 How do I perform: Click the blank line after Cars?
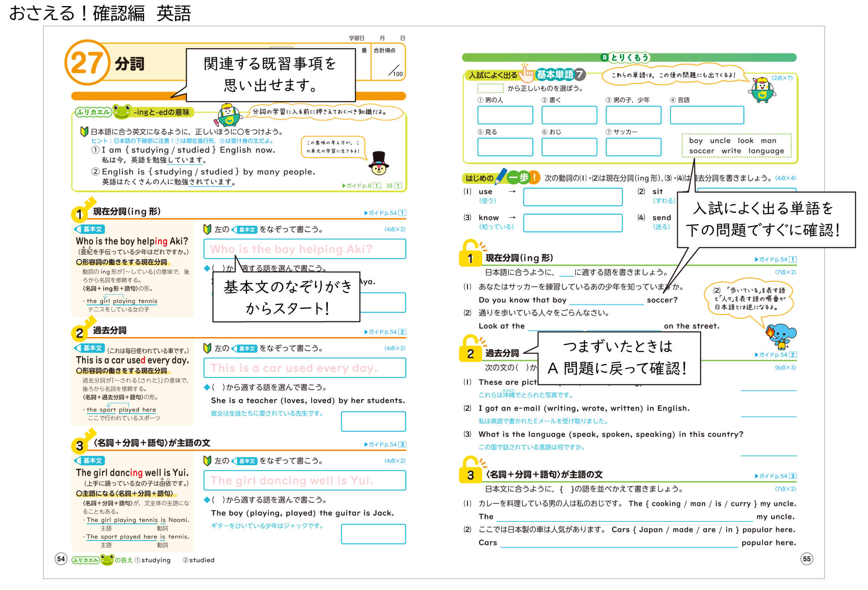point(619,543)
